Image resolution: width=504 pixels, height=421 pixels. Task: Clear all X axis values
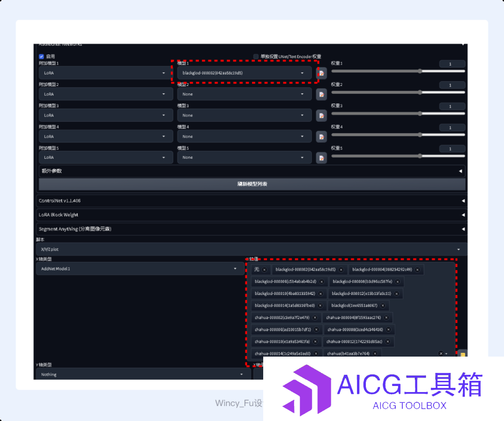tap(441, 353)
